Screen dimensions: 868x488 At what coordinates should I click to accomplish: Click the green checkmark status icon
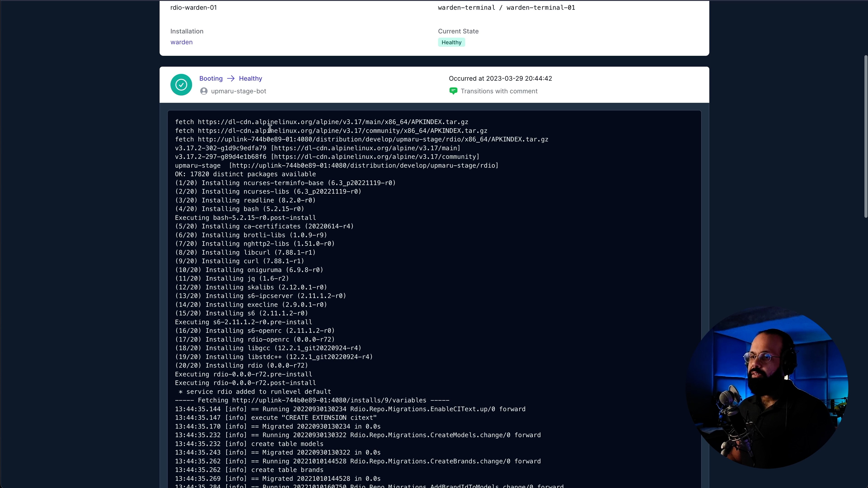(181, 84)
